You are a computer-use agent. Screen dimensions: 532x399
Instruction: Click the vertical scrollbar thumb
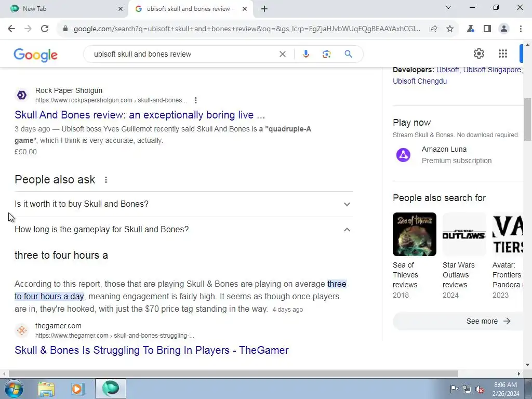(x=527, y=119)
